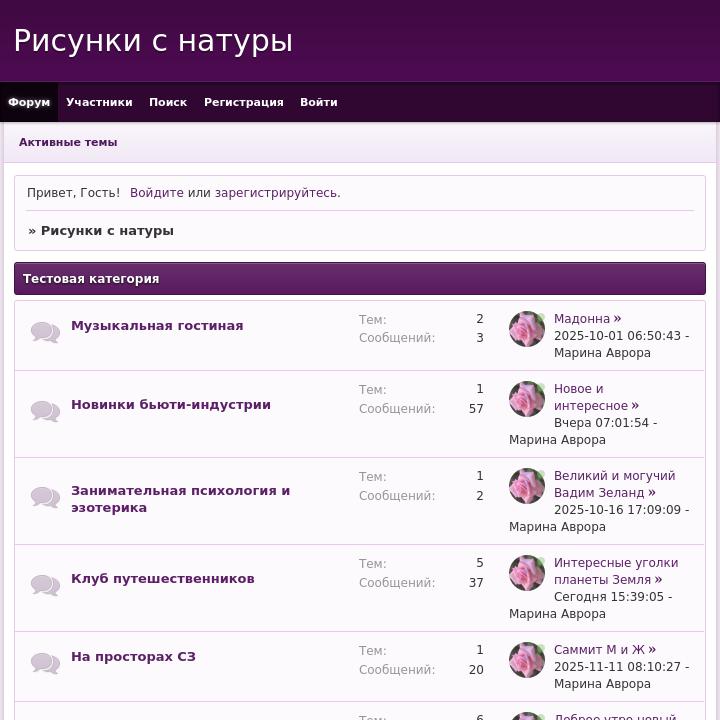The height and width of the screenshot is (720, 720).
Task: Open the Музыкальная гостиная forum
Action: tap(157, 325)
